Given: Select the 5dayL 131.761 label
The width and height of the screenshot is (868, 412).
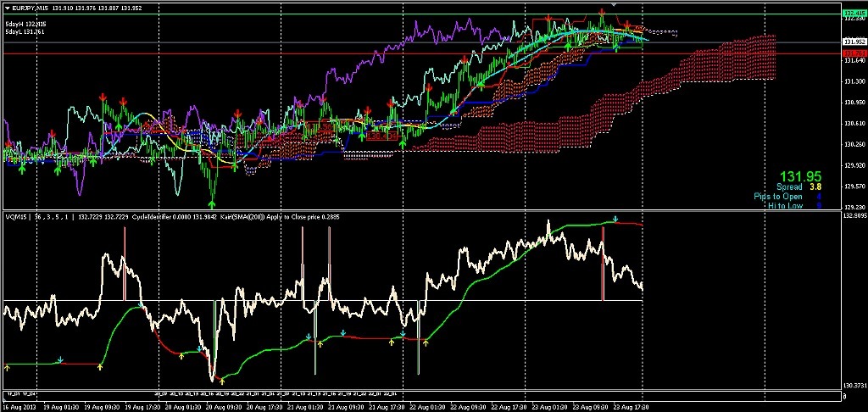Looking at the screenshot, I should coord(25,32).
